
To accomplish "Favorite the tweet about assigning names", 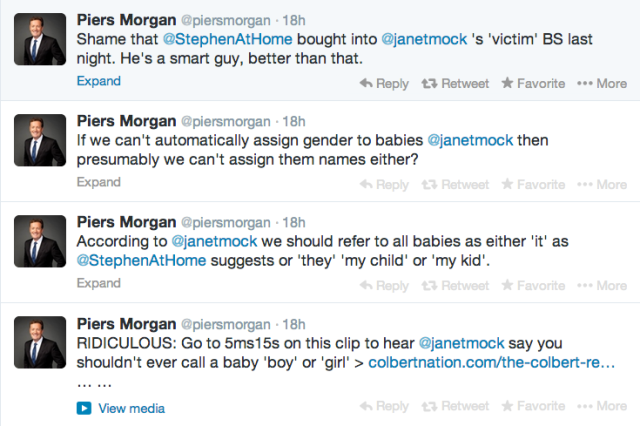I will coord(533,184).
